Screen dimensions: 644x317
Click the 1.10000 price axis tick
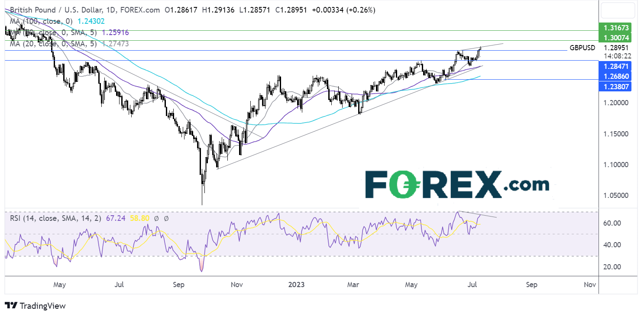click(x=615, y=165)
